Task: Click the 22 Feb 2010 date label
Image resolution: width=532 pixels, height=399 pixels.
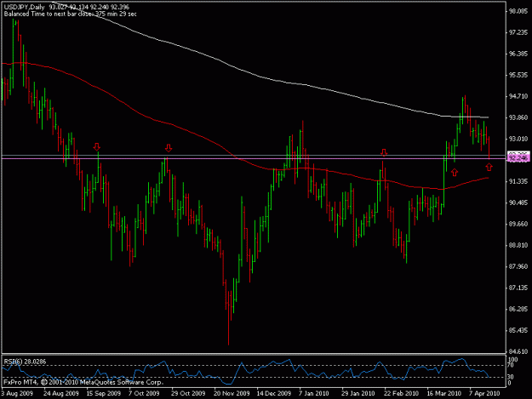Action: pyautogui.click(x=401, y=394)
